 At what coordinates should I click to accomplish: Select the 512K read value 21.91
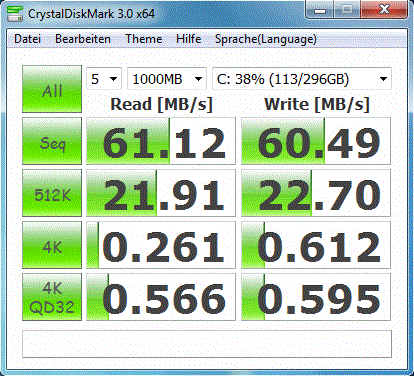tap(161, 193)
